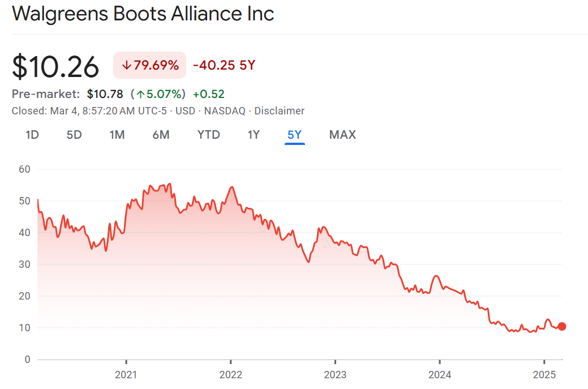Click the 2023 x-axis label
This screenshot has width=588, height=389.
click(x=335, y=374)
